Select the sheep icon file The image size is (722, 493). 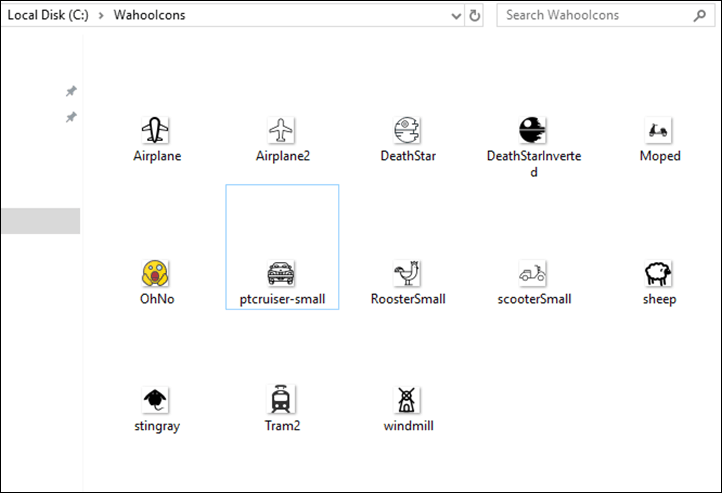(x=658, y=273)
